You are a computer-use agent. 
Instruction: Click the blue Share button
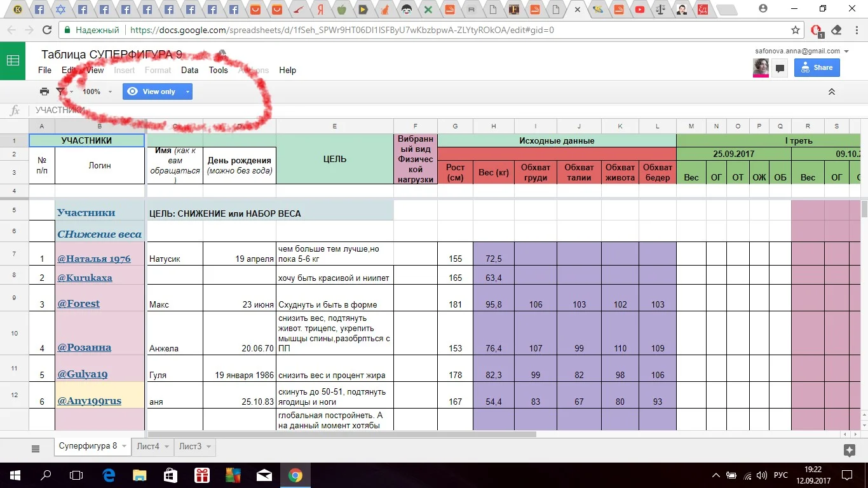pos(817,67)
